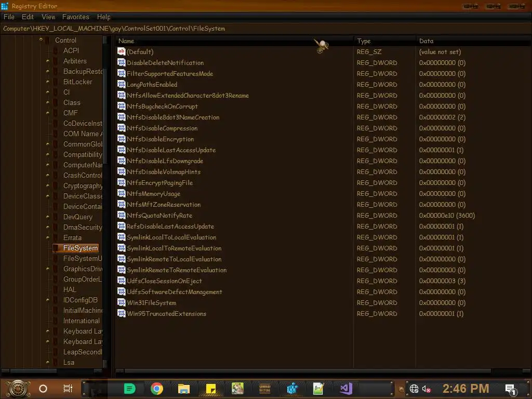The height and width of the screenshot is (399, 532).
Task: Click the DWORD icon beside UdfsCloseSessionOnEject
Action: [122, 281]
